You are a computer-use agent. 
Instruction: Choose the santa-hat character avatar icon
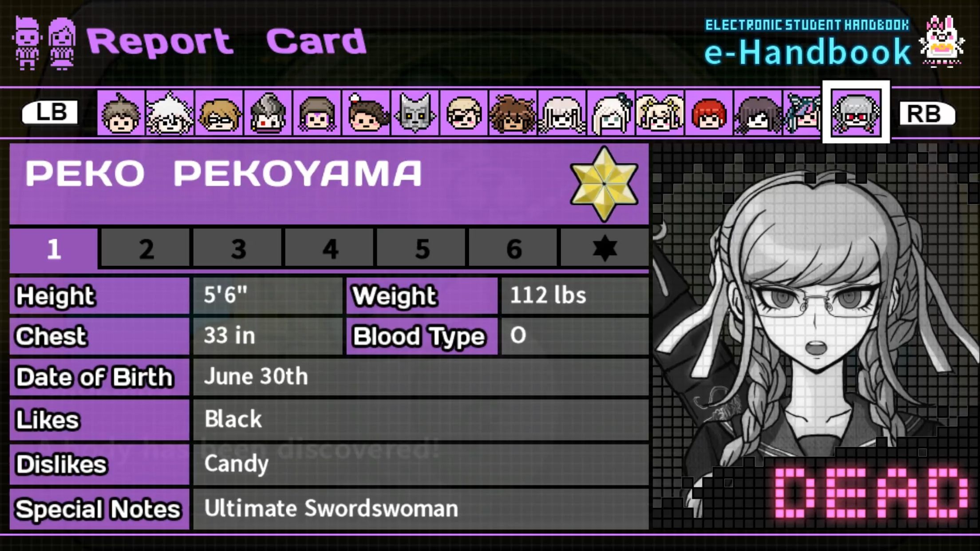pyautogui.click(x=366, y=113)
